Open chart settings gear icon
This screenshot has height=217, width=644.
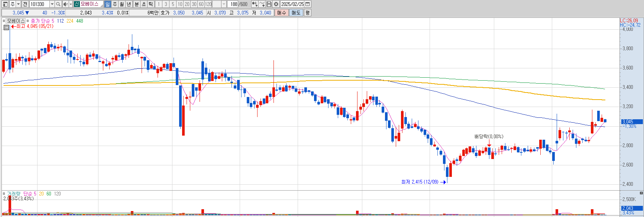click(x=276, y=4)
